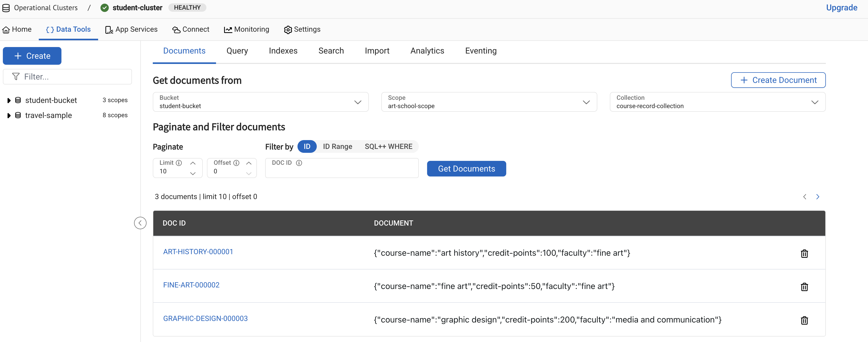The width and height of the screenshot is (868, 342).
Task: Open the GRAPHIC-DESIGN-000003 document
Action: 205,318
